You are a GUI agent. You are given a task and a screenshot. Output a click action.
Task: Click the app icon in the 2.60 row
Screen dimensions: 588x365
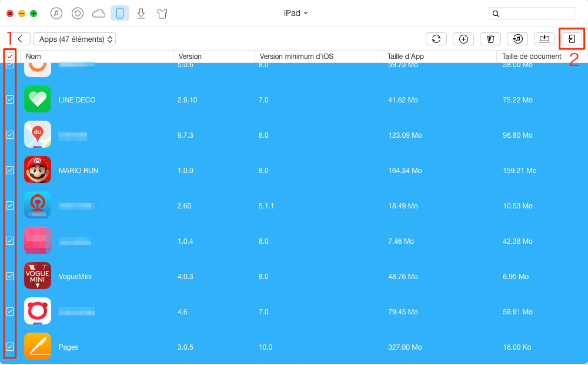pyautogui.click(x=38, y=205)
